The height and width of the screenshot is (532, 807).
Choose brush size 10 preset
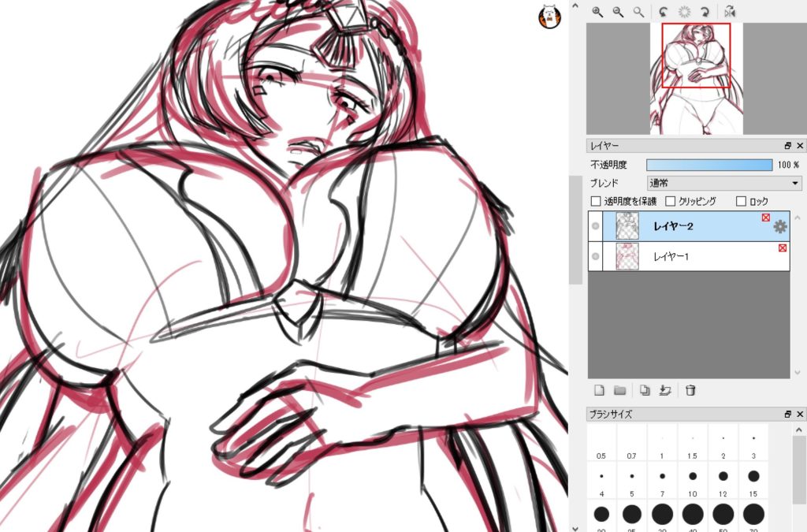pos(693,478)
